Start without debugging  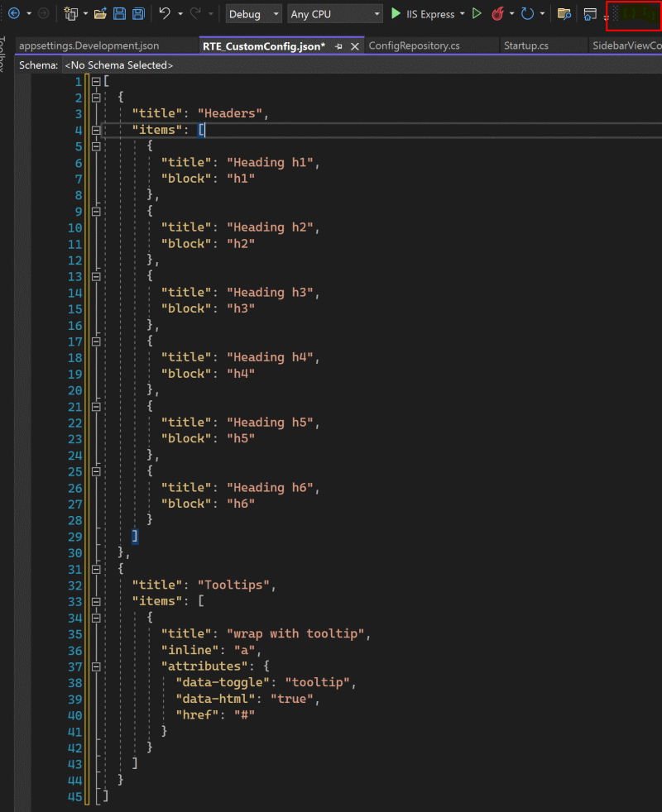click(477, 13)
